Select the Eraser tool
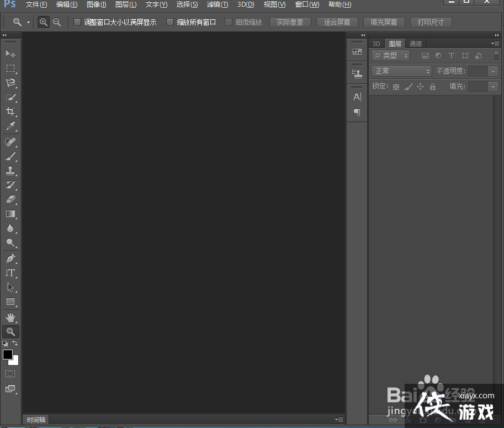Viewport: 504px width, 428px height. click(x=10, y=199)
